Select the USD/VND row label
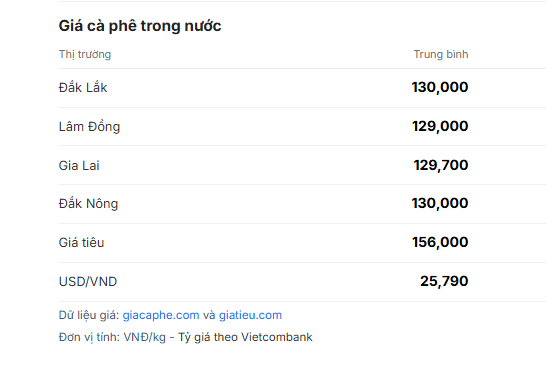The width and height of the screenshot is (546, 368). (x=88, y=282)
